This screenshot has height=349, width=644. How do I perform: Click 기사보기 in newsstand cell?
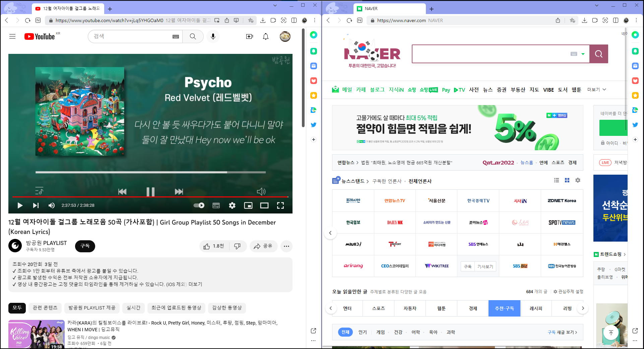[485, 266]
